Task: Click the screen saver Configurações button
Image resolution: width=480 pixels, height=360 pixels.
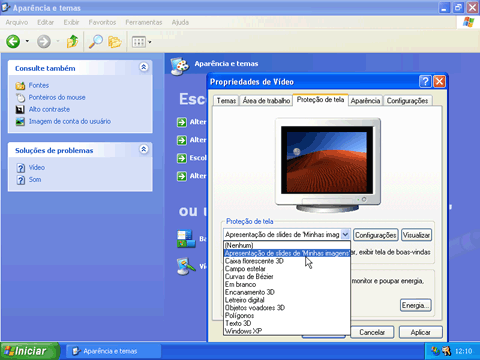Action: point(376,235)
